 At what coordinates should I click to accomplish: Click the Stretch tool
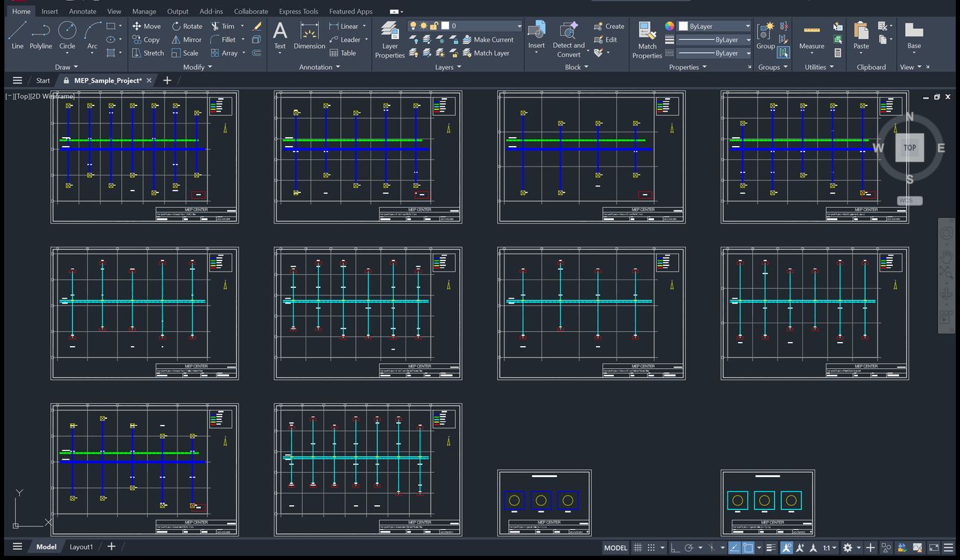point(148,53)
